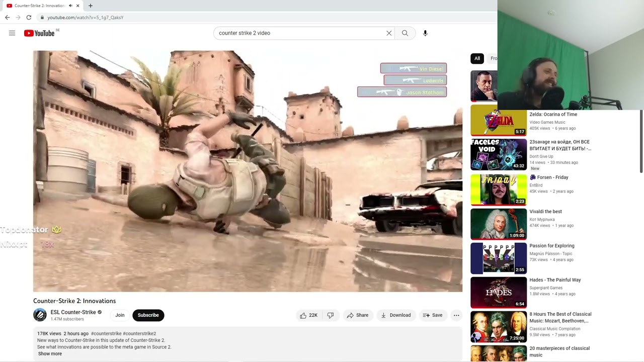Open ESL Counter-Strike channel avatar
The image size is (644, 362).
click(x=40, y=315)
